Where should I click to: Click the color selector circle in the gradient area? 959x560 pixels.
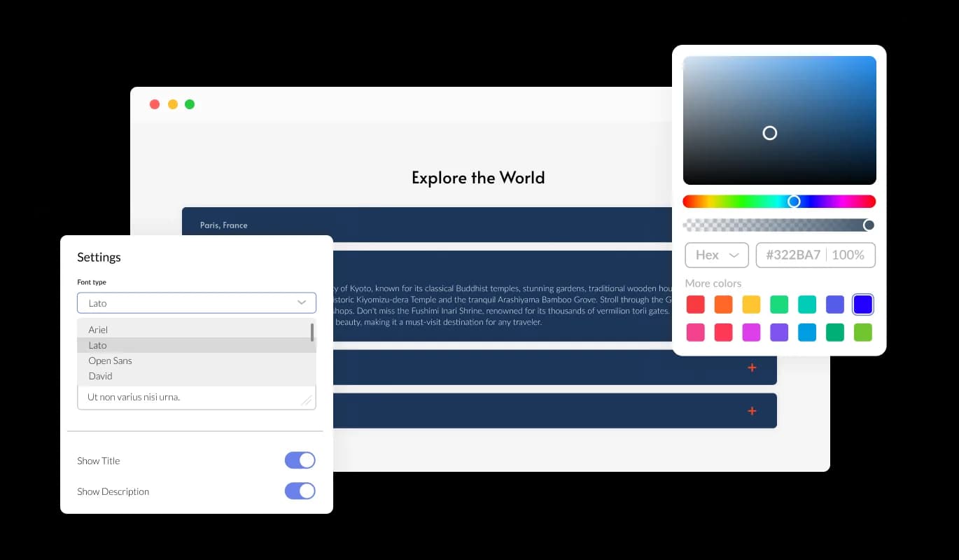click(770, 133)
